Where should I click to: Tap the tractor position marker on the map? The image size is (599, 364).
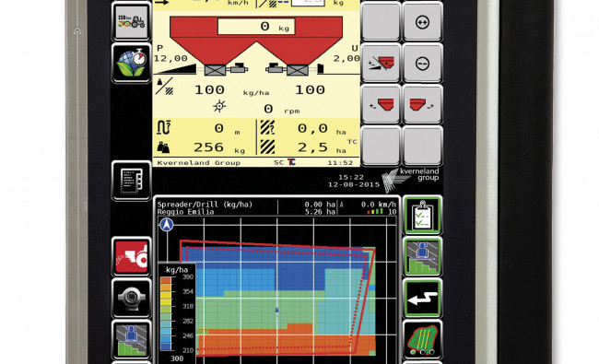[277, 311]
